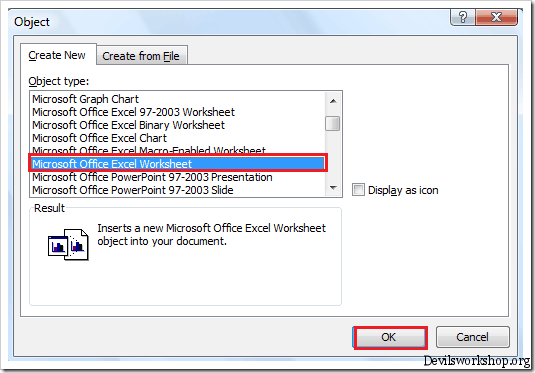This screenshot has width=535, height=373.
Task: Switch to the Create from File tab
Action: point(142,56)
